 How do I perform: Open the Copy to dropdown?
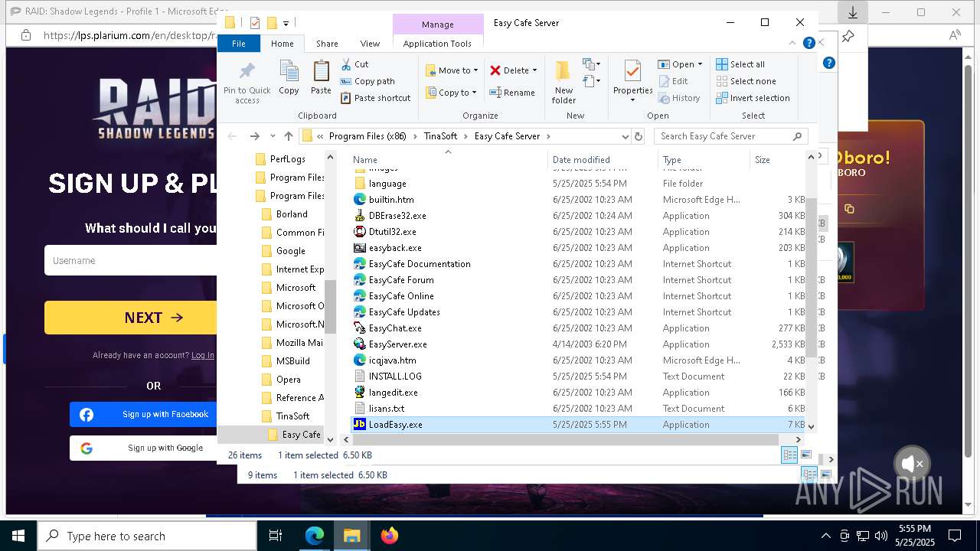(x=452, y=93)
